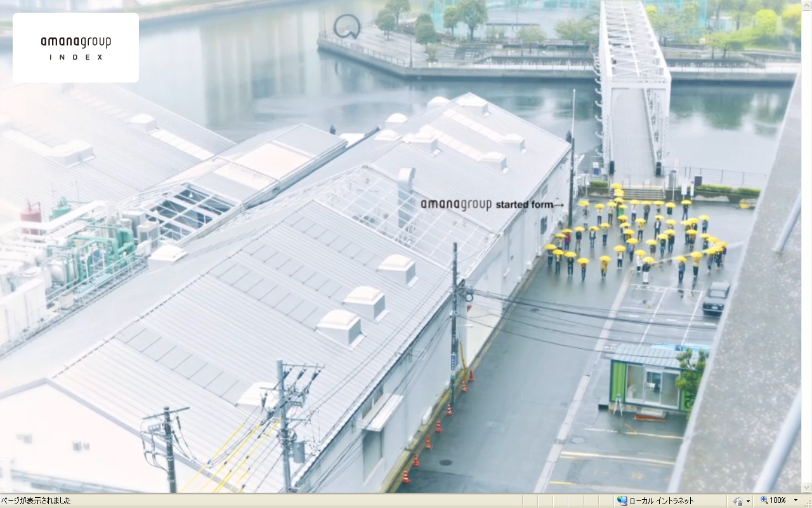812x508 pixels.
Task: Click the ページが表示されました status text
Action: pos(36,501)
